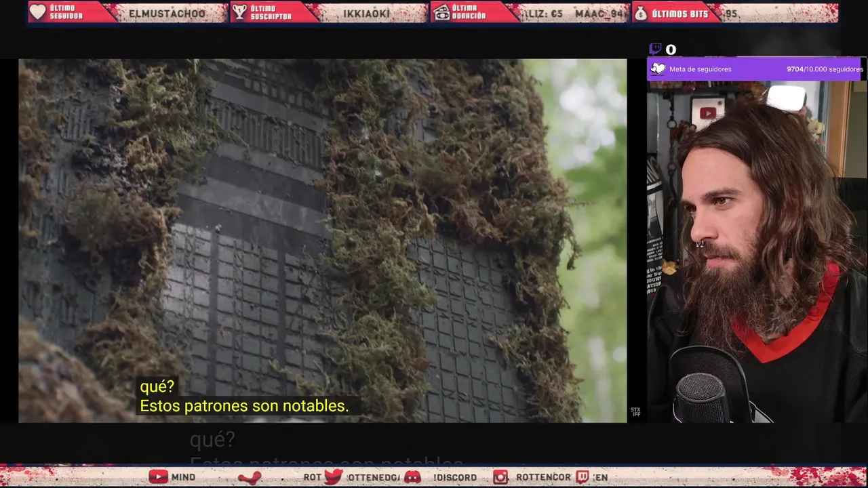868x488 pixels.
Task: Click the viewer count number 0
Action: click(x=671, y=49)
